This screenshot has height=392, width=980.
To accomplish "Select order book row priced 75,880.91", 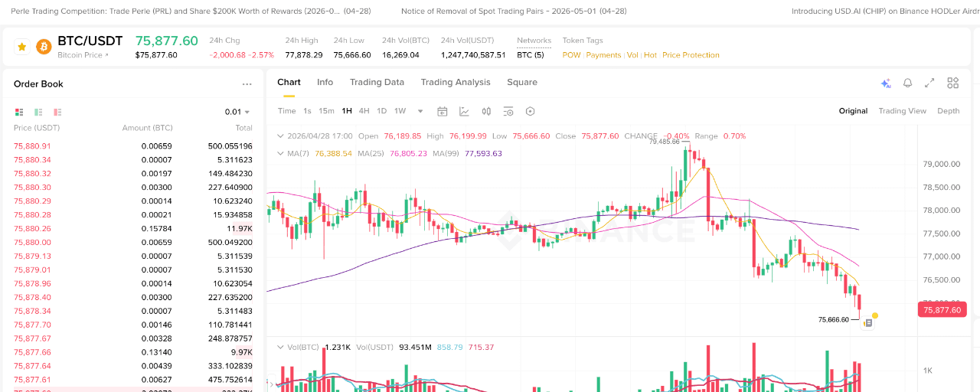I will point(133,146).
